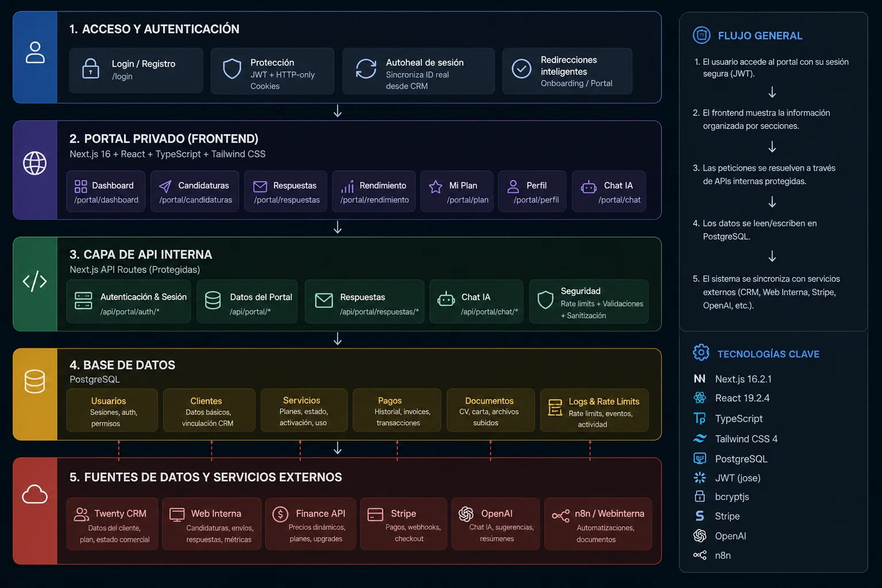The width and height of the screenshot is (882, 588).
Task: Click the '5. FUENTES DE DATOS Y SERVICIOS EXTERNOS' heading
Action: (x=206, y=477)
